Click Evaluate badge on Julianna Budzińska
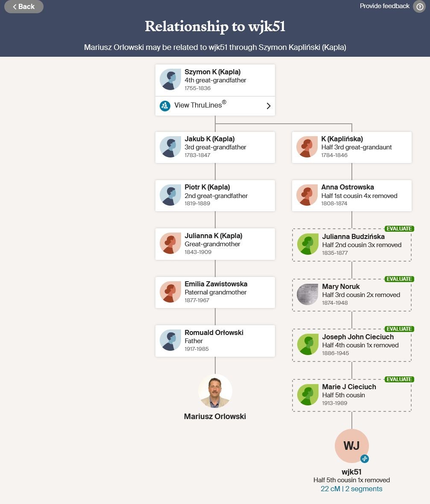 (399, 229)
